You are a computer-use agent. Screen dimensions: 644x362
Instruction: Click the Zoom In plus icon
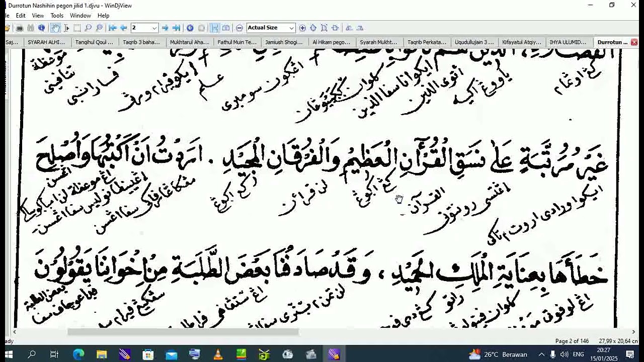point(302,28)
